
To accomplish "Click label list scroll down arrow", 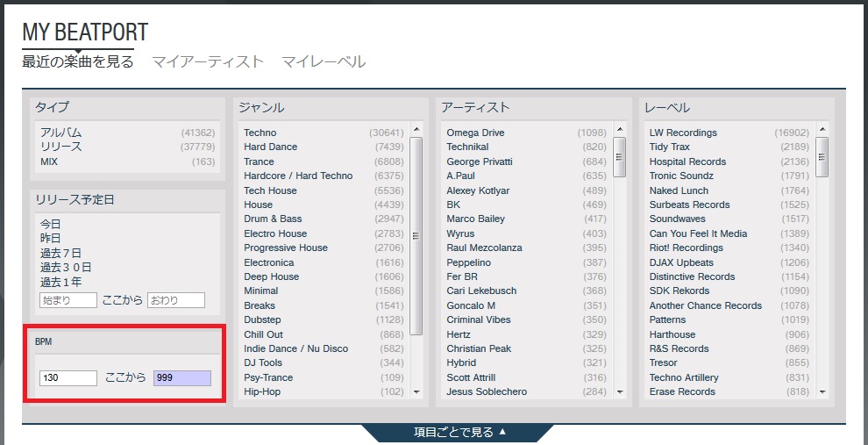I will coord(822,392).
